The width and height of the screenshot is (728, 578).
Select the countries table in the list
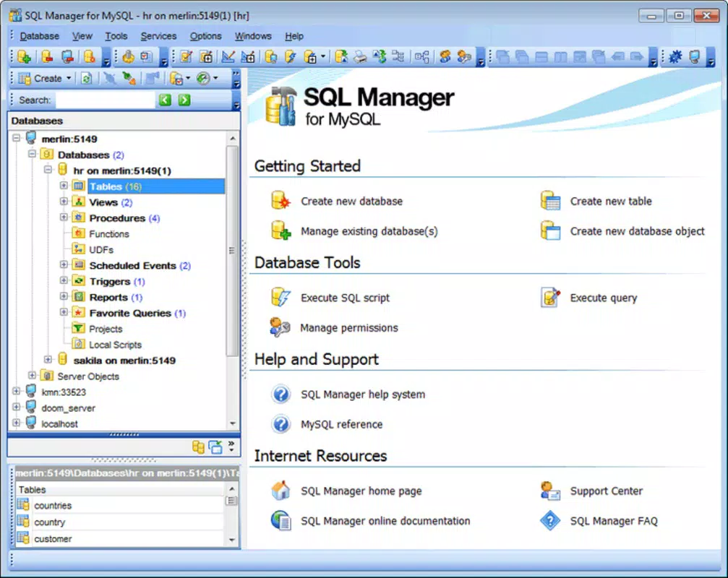[x=53, y=505]
